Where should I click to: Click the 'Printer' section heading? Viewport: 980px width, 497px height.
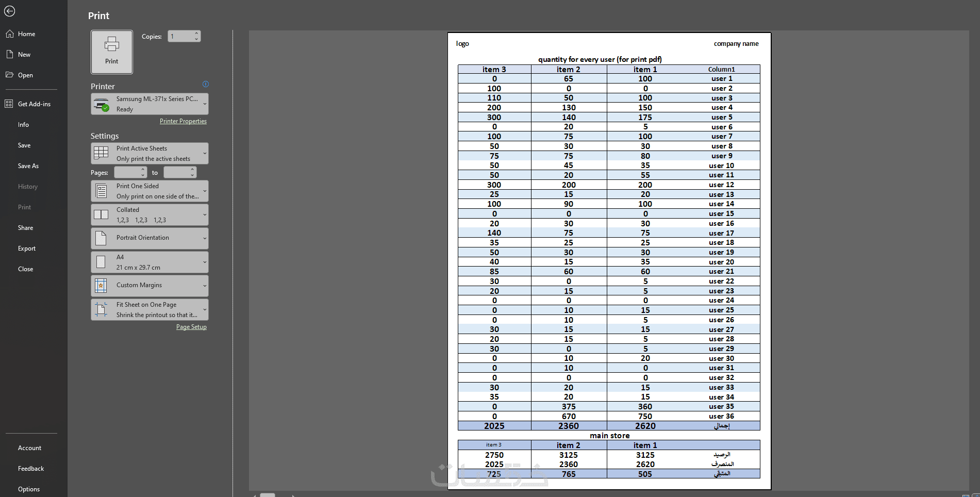pyautogui.click(x=103, y=87)
